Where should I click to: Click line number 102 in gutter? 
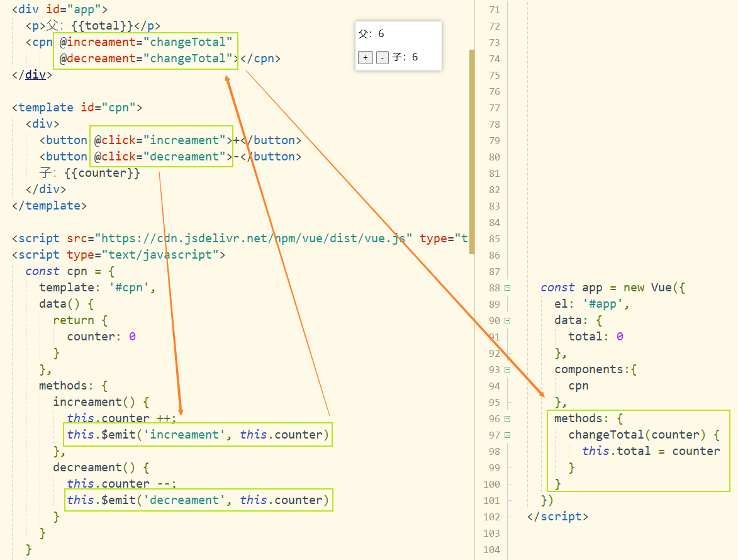(491, 517)
